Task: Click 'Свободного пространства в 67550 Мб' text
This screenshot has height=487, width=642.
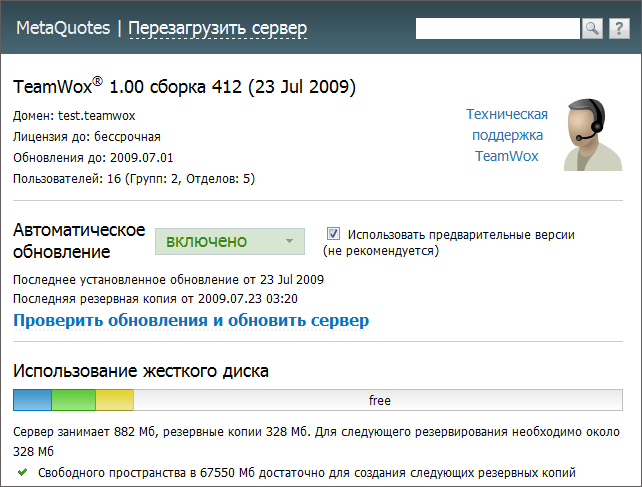Action: 307,473
